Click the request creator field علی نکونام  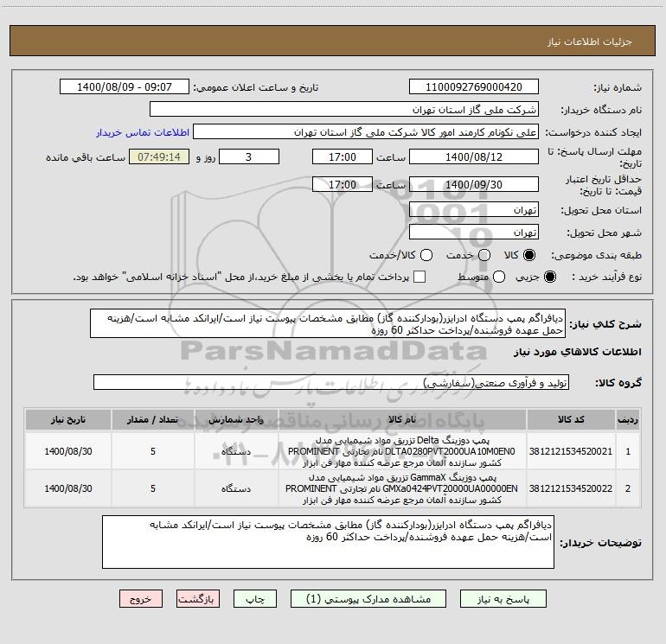click(366, 132)
